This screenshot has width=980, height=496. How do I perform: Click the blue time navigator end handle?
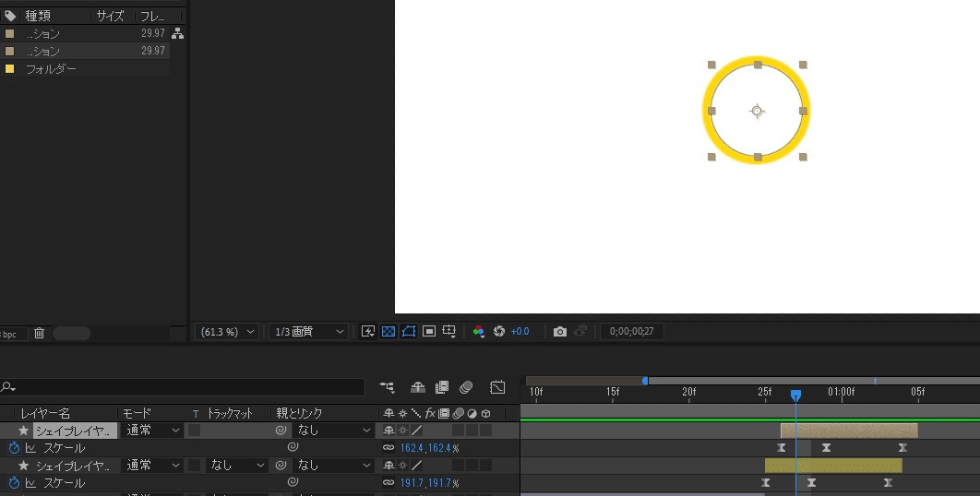tap(645, 381)
